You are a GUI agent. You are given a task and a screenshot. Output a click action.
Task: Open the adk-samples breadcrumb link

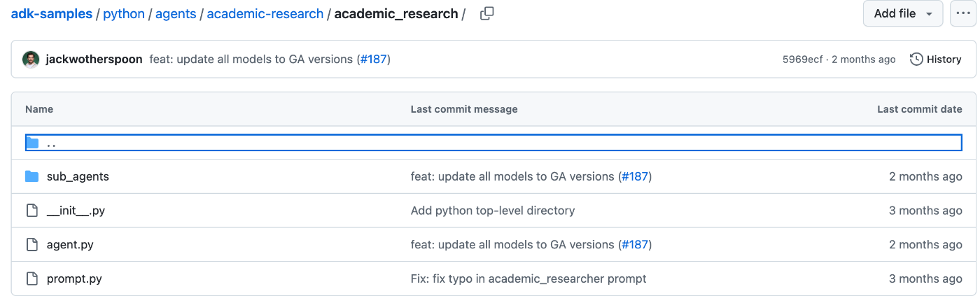click(52, 13)
